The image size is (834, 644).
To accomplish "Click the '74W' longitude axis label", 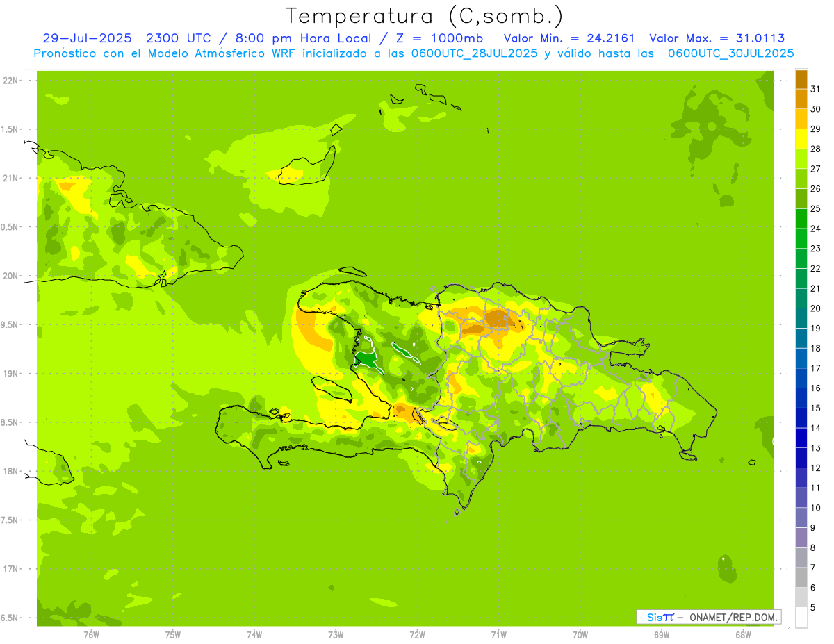I will click(x=254, y=635).
